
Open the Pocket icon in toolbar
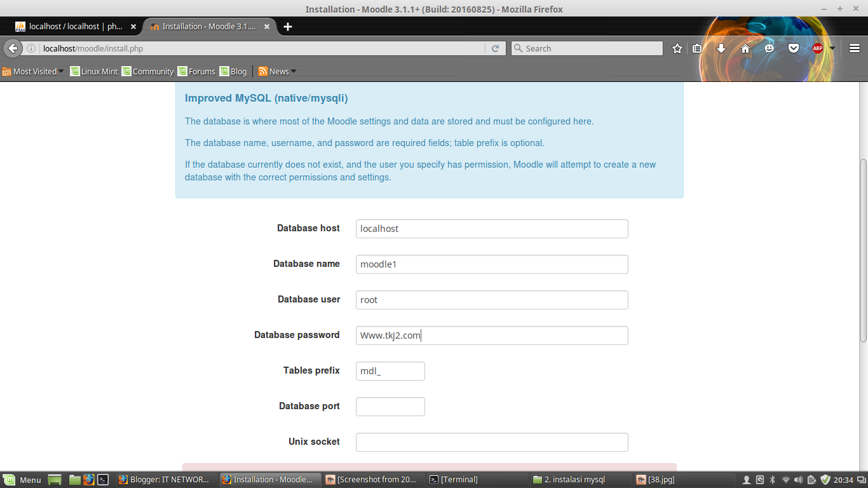click(x=794, y=48)
